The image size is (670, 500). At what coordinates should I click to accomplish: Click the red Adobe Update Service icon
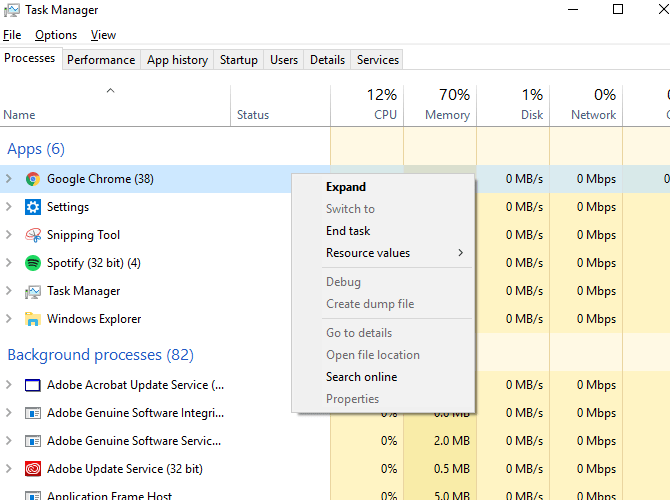(x=32, y=469)
